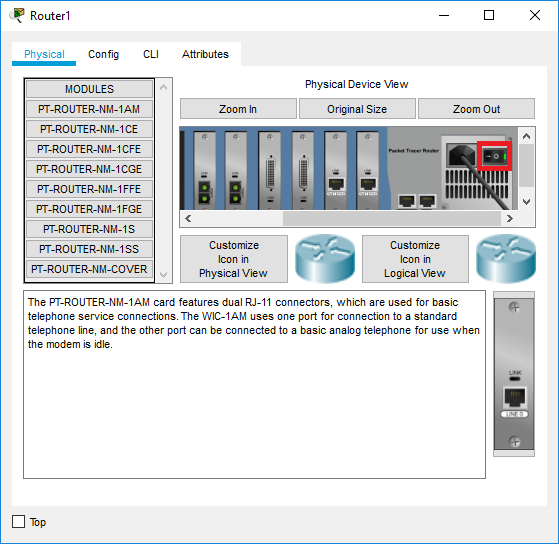Select the PT-ROUTER-NM-1SS module

(x=89, y=249)
